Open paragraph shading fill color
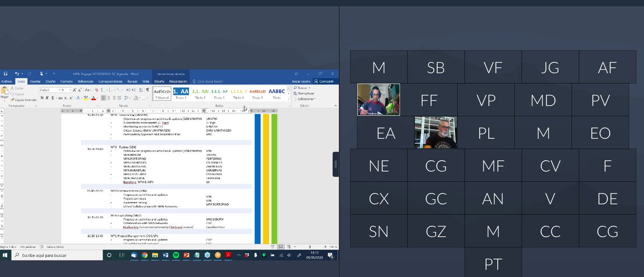Image resolution: width=644 pixels, height=277 pixels. coord(136,98)
